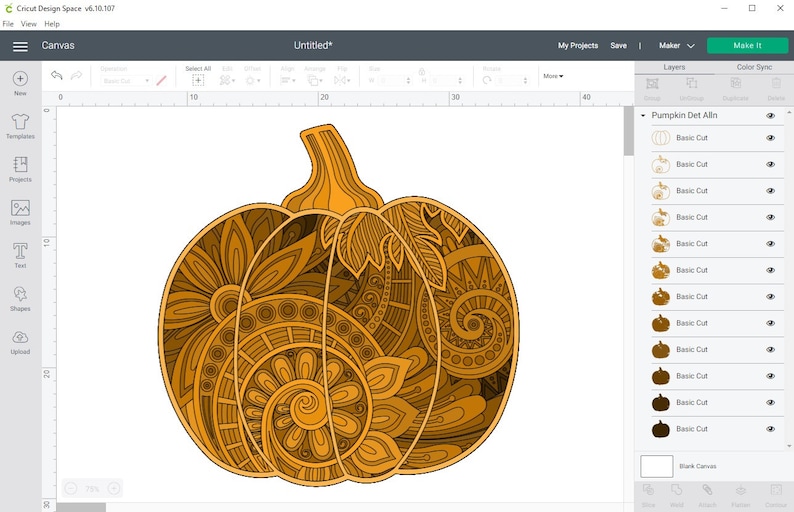This screenshot has width=794, height=512.
Task: Open the hamburger main menu
Action: [20, 46]
